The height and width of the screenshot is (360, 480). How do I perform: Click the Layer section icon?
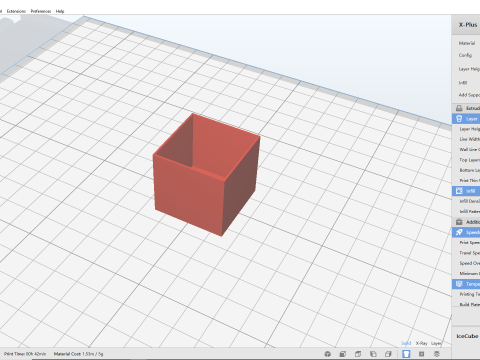point(459,119)
